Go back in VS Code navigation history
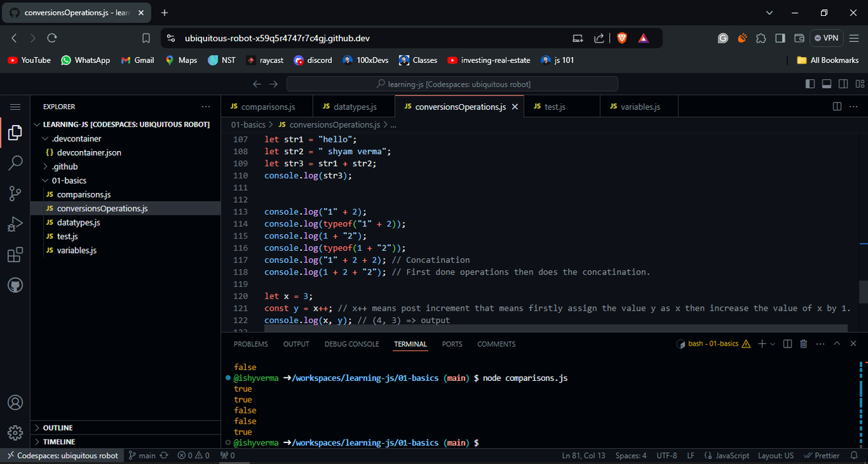 point(257,84)
